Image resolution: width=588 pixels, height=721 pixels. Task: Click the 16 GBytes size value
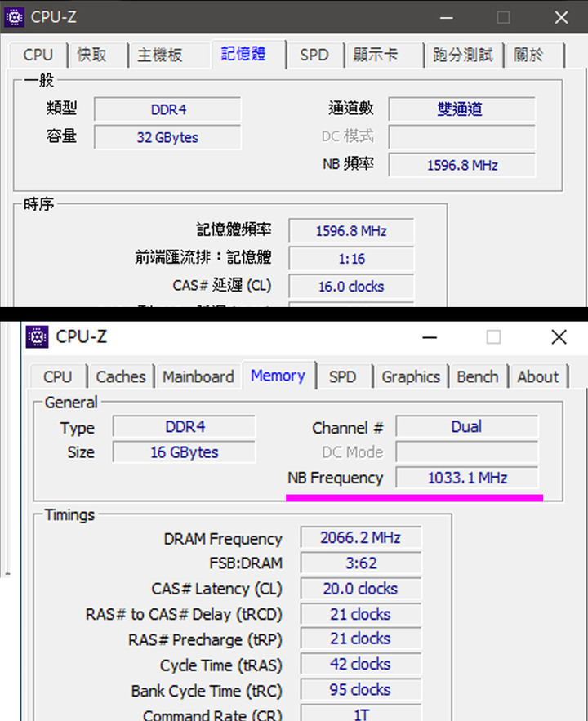[x=184, y=452]
